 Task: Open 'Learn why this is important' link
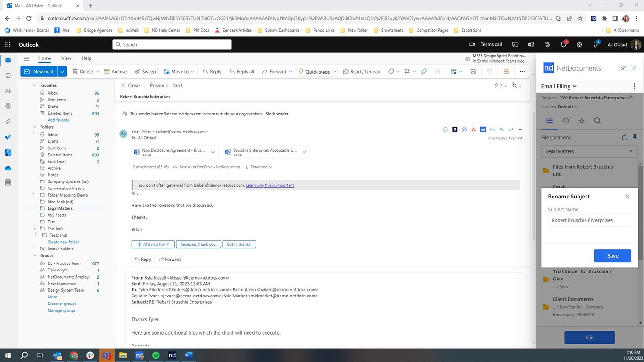(x=270, y=185)
